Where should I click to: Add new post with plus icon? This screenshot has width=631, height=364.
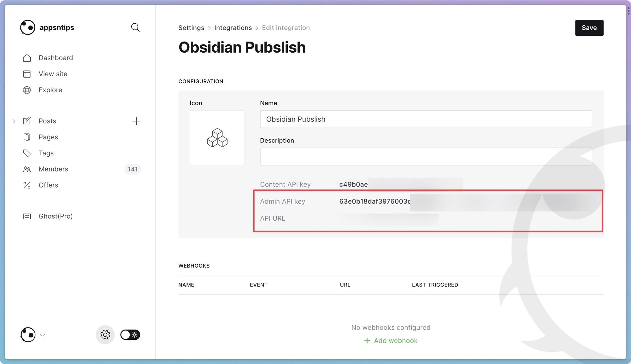click(136, 121)
